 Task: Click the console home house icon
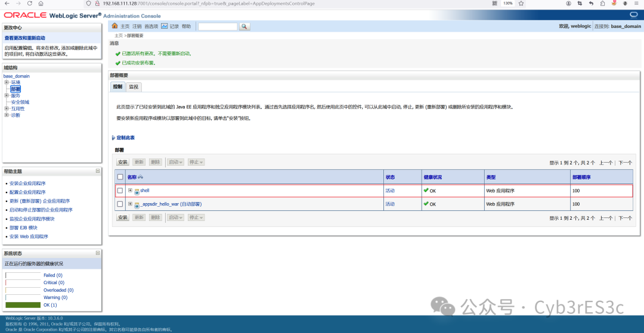(114, 26)
